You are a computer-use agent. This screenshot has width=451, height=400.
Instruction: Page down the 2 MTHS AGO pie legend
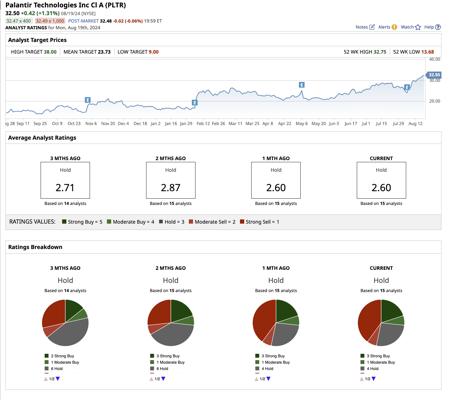[x=163, y=379]
